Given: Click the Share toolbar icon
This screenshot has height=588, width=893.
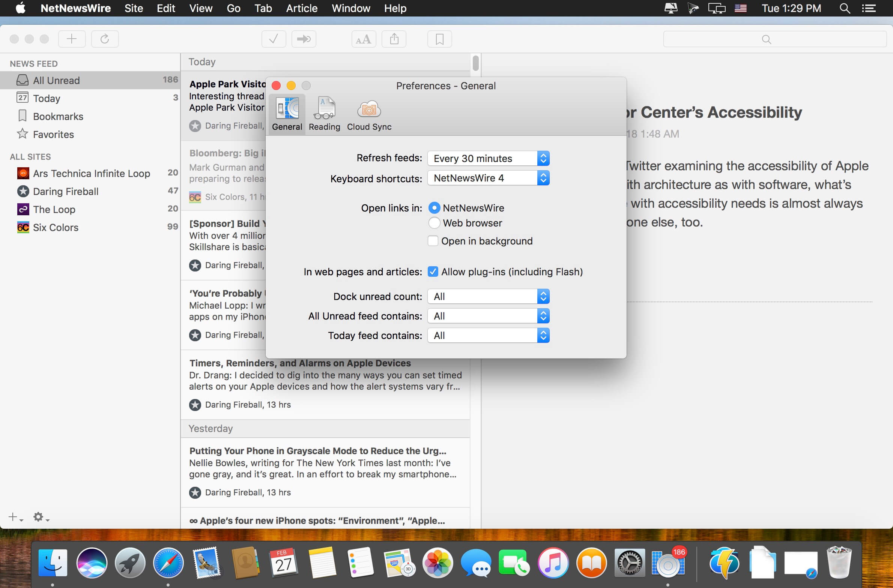Looking at the screenshot, I should 394,39.
